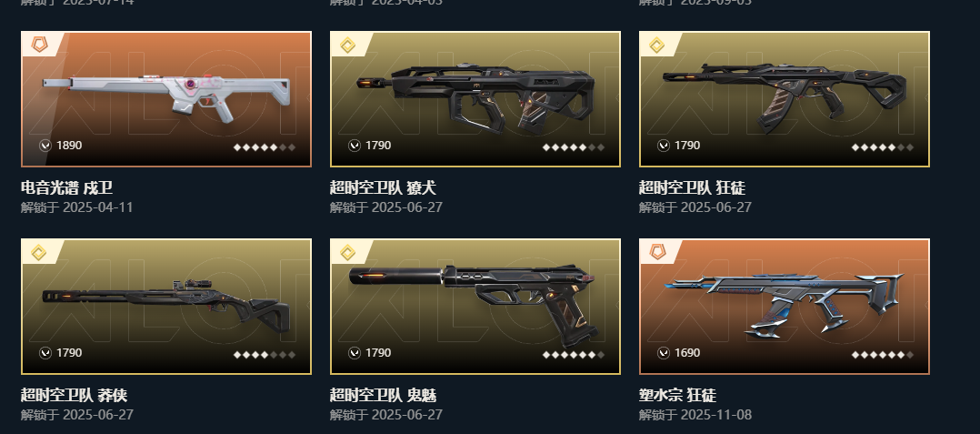Click the upgrade level diamonds on 塑水宗 狂徒
Viewport: 980px width, 434px height.
pos(883,355)
